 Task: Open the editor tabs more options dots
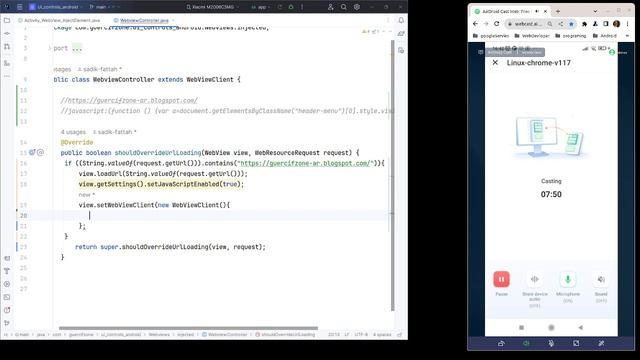(388, 20)
